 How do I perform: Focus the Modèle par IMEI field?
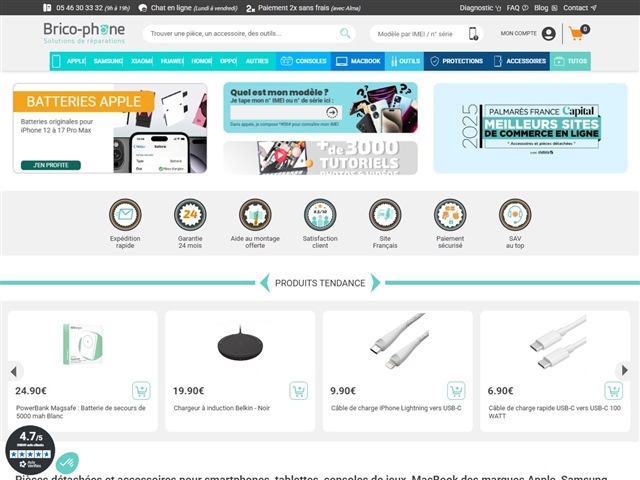(x=418, y=34)
